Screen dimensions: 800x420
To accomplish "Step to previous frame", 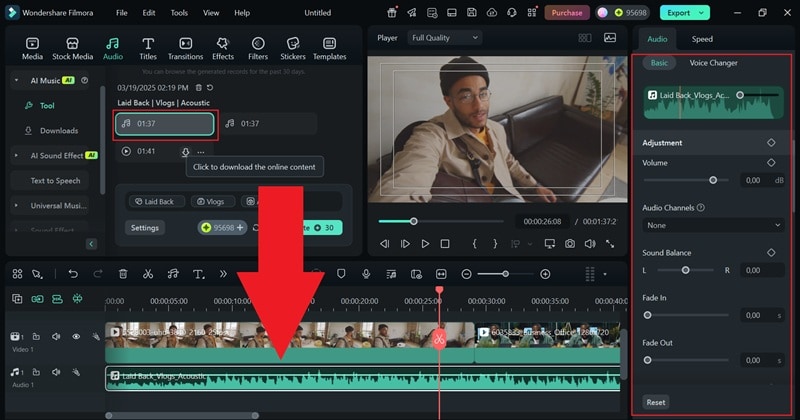I will point(385,244).
